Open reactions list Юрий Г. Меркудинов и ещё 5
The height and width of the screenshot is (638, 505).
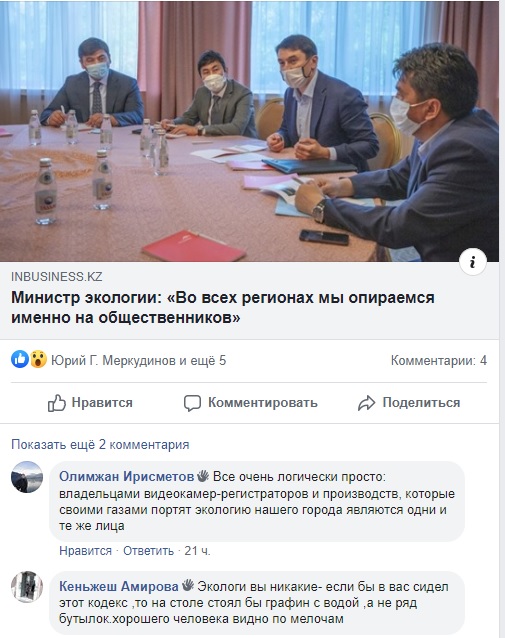(138, 361)
